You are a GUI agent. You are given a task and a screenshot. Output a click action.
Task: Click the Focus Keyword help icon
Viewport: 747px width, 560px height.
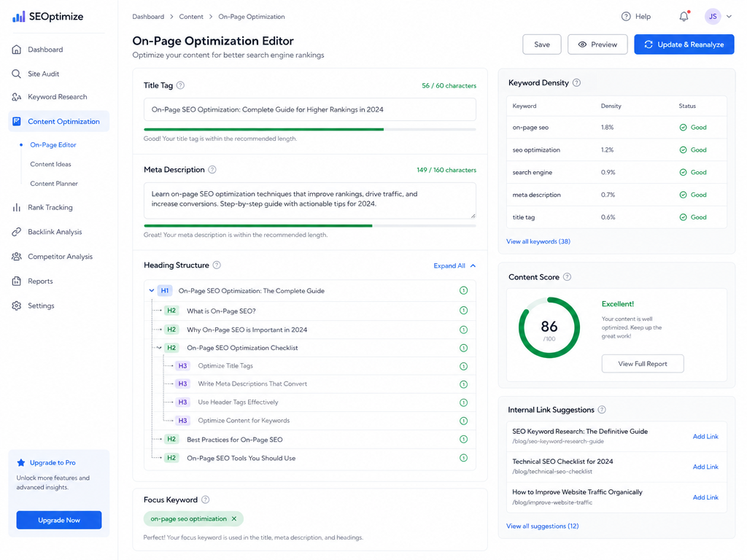(x=205, y=500)
